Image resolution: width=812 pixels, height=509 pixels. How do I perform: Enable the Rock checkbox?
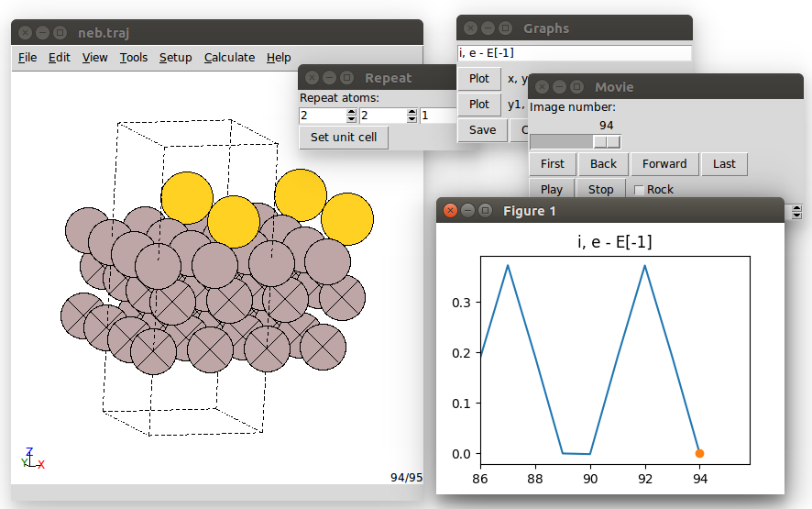(639, 190)
